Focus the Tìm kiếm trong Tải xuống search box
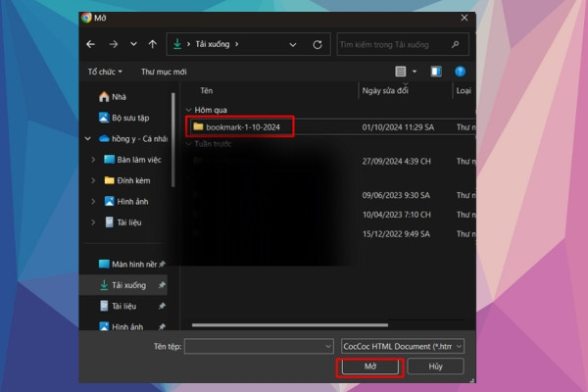Image resolution: width=588 pixels, height=392 pixels. click(x=403, y=45)
